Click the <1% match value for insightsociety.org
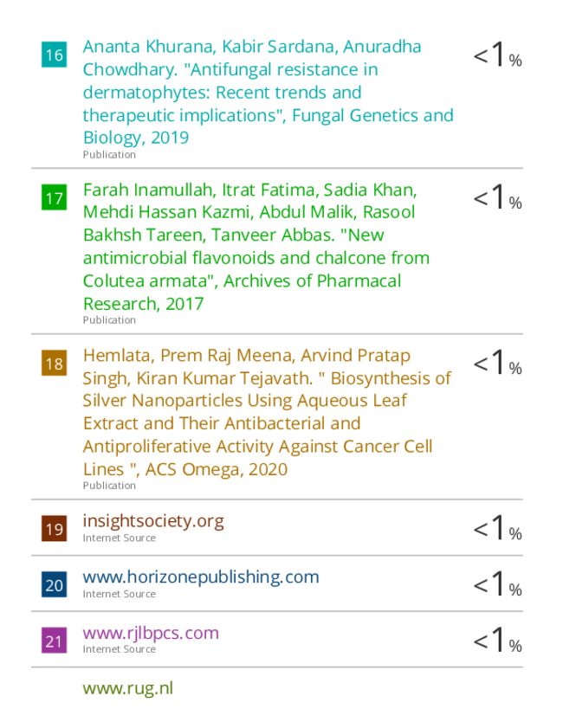The image size is (563, 728). (497, 528)
